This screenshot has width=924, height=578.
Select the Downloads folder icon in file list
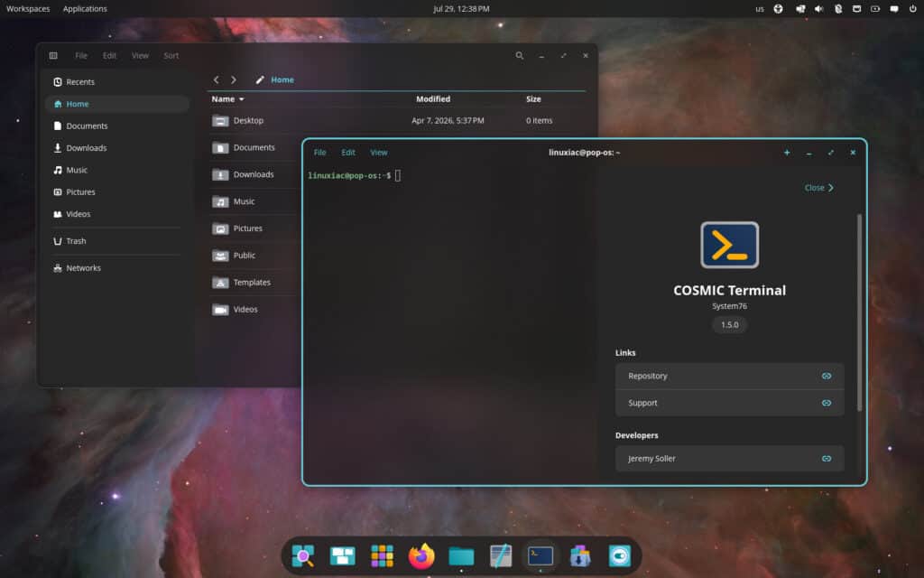(x=220, y=174)
